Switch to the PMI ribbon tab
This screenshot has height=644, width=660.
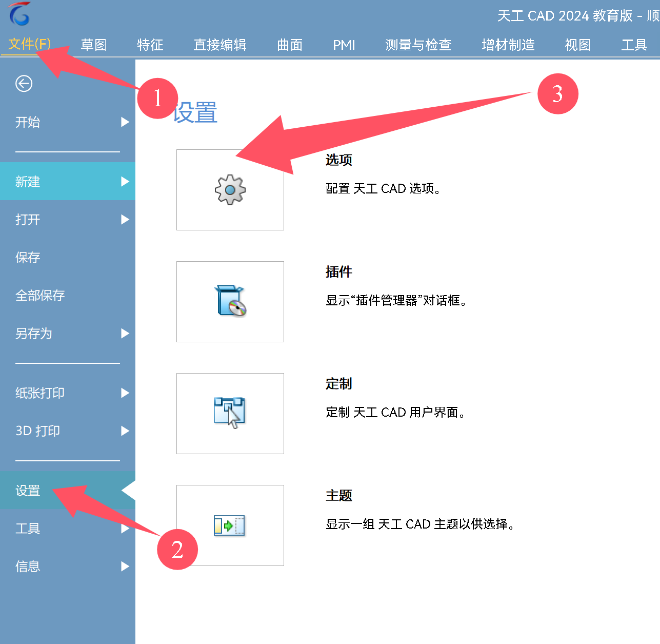(x=344, y=45)
